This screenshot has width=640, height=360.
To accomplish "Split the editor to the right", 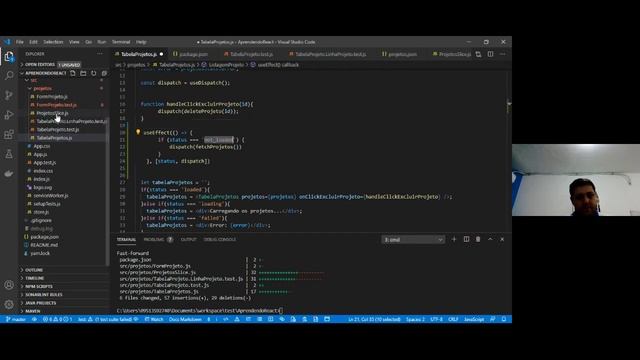I will click(x=491, y=54).
